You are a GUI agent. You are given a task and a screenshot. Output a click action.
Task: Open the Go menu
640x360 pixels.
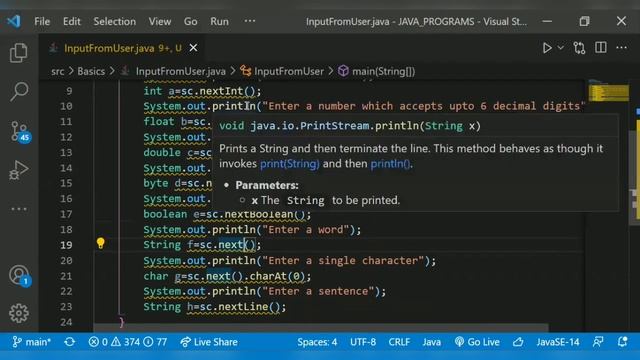[190, 21]
